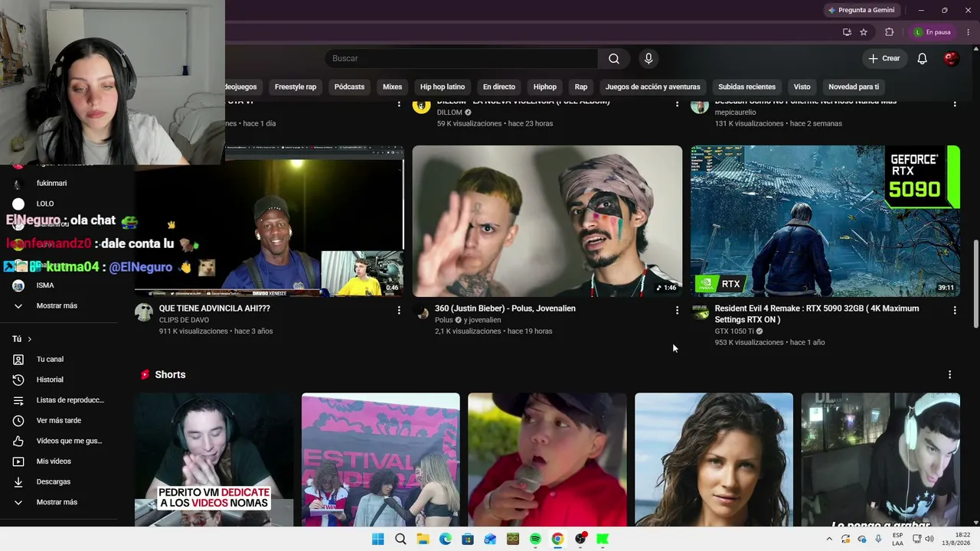Open Spotify from the taskbar
Screen dimensions: 980x551
click(535, 540)
